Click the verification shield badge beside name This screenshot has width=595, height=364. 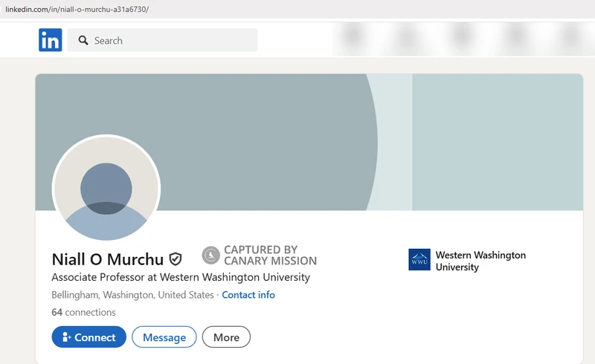point(176,259)
